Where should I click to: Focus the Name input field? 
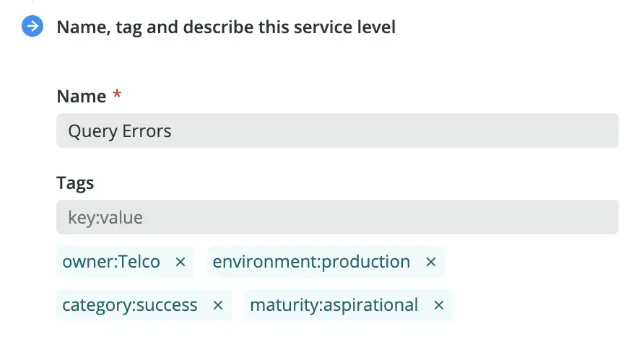337,131
